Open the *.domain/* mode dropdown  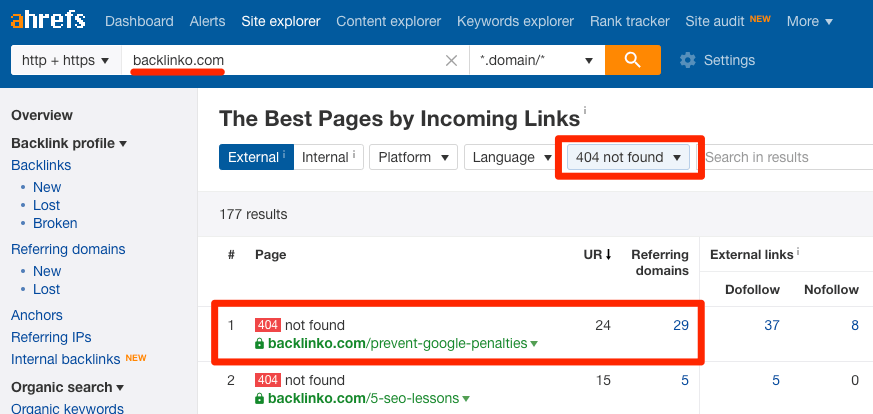(536, 60)
